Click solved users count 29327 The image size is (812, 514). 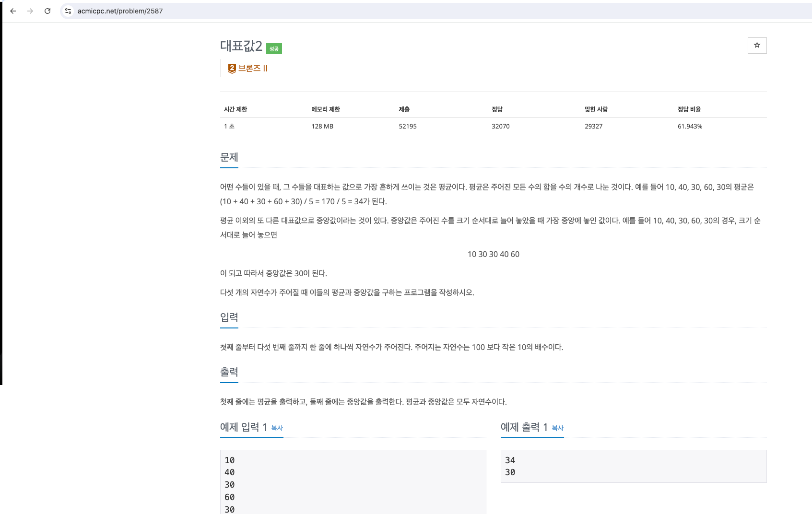click(594, 126)
